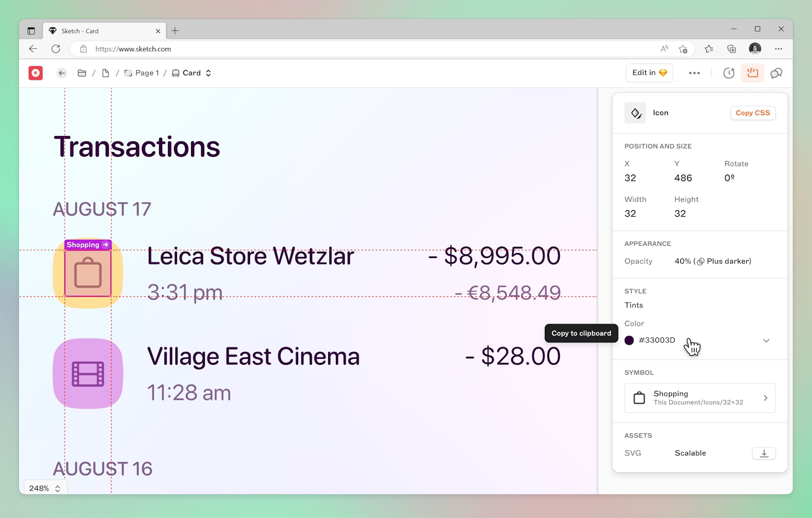The height and width of the screenshot is (518, 812).
Task: Open the favorites list icon
Action: click(709, 49)
